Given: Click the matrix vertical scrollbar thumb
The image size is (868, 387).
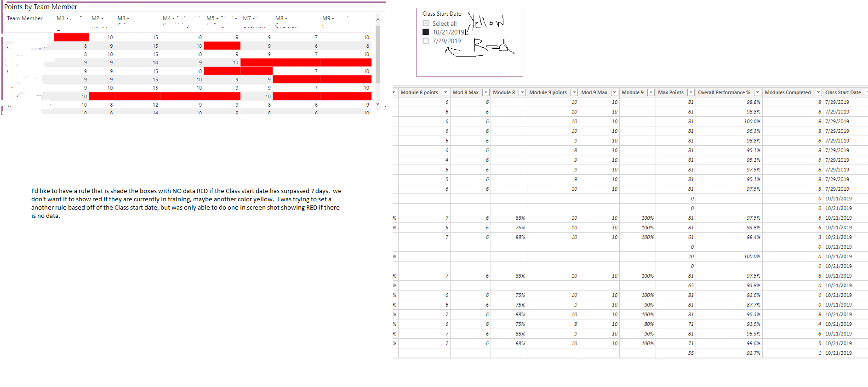Looking at the screenshot, I should 378,55.
